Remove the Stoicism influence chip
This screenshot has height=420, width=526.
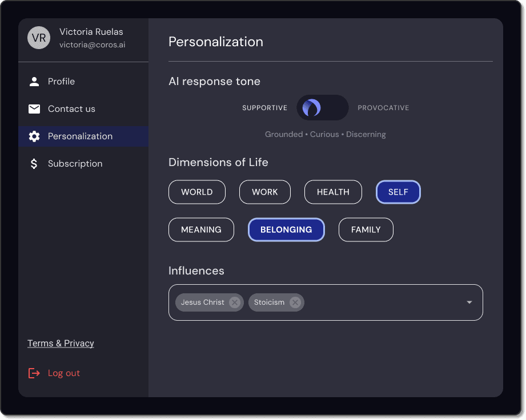click(295, 302)
